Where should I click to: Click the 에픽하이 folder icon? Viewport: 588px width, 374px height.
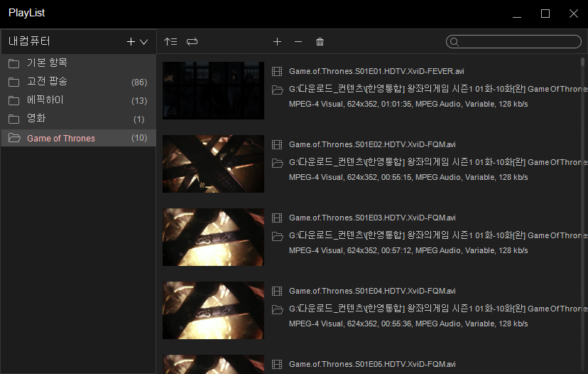coord(14,100)
